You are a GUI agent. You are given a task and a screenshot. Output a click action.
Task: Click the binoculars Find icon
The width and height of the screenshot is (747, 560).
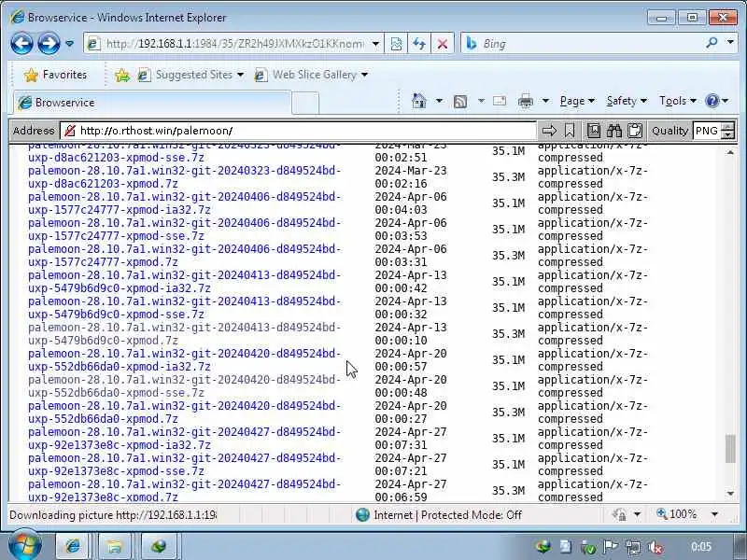click(x=614, y=131)
